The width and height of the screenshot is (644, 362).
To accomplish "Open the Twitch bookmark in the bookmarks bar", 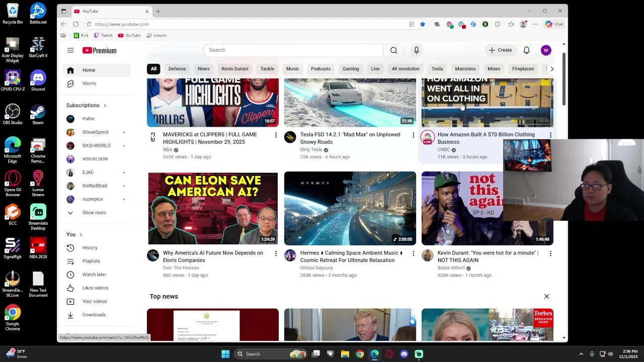I will (103, 36).
